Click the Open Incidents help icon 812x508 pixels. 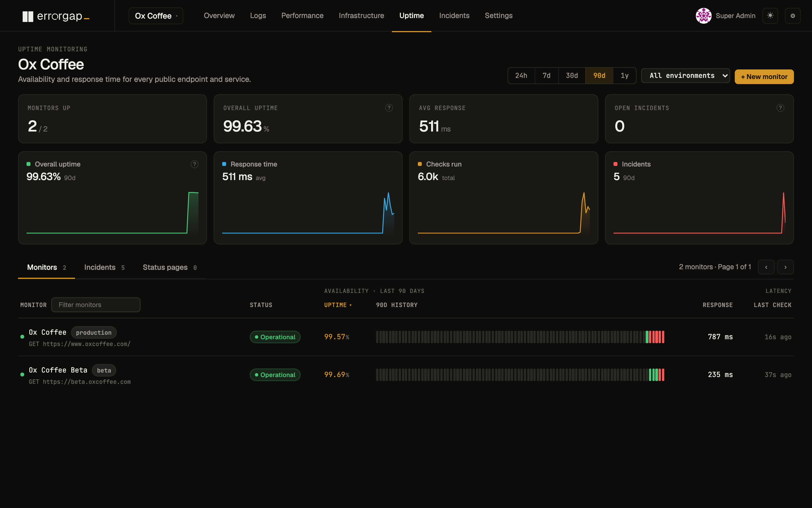(780, 108)
